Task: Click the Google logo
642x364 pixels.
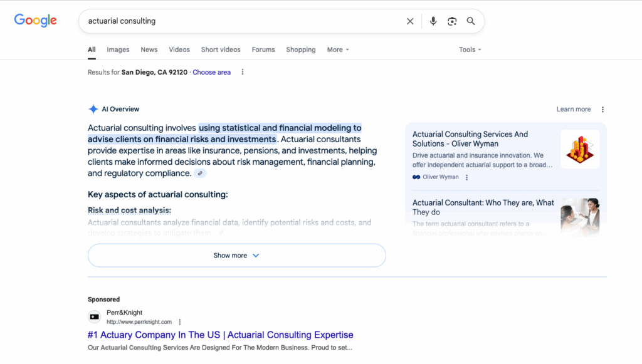Action: (35, 21)
